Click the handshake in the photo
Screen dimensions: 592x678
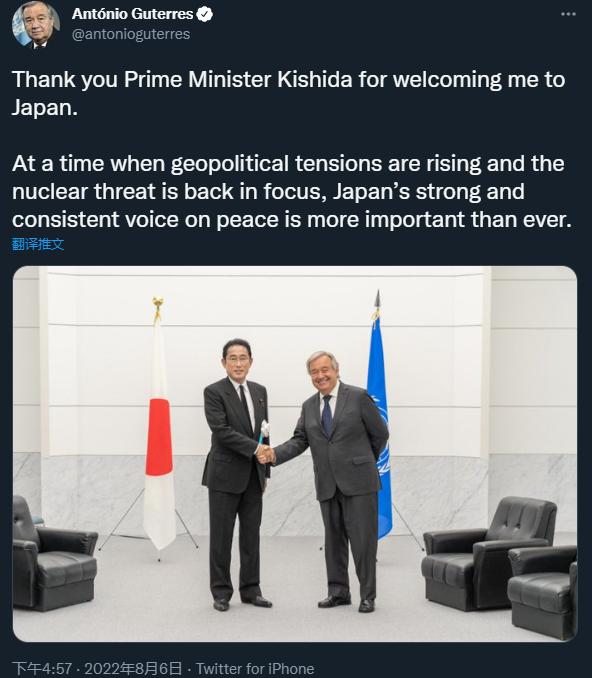point(265,454)
